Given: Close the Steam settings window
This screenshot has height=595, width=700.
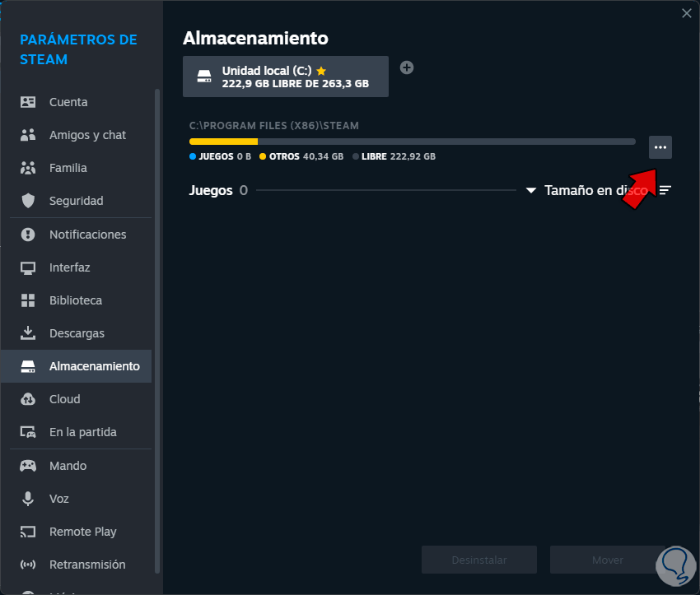Looking at the screenshot, I should point(687,13).
